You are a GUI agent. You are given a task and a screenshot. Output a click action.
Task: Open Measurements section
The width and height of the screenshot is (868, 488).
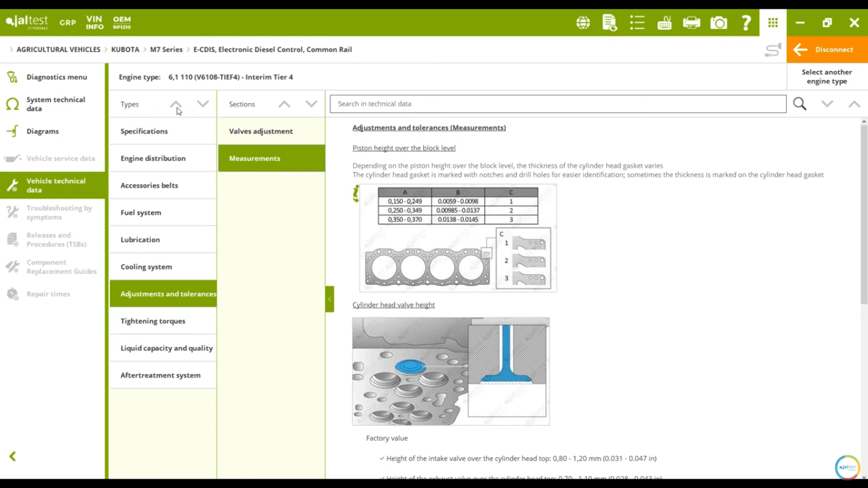(271, 158)
